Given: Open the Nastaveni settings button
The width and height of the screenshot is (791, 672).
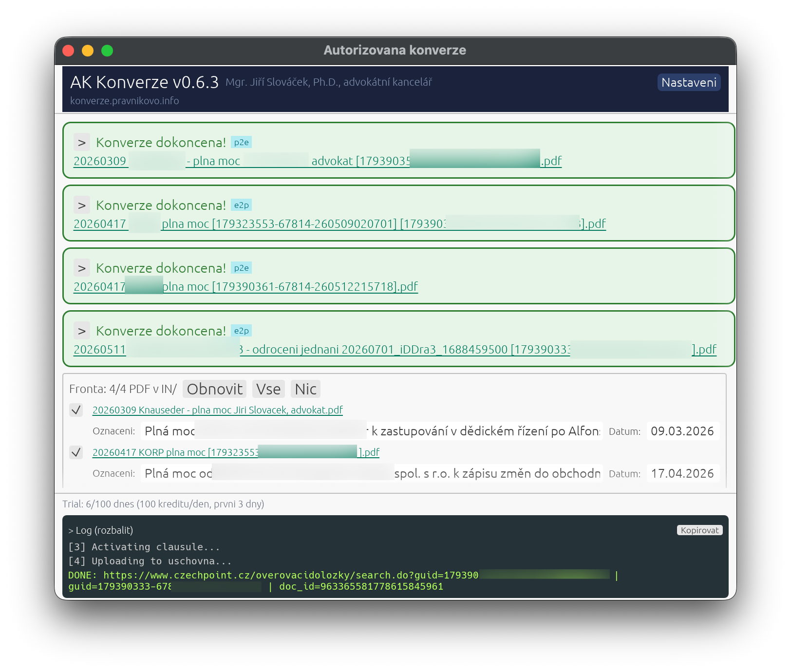Looking at the screenshot, I should (x=689, y=82).
